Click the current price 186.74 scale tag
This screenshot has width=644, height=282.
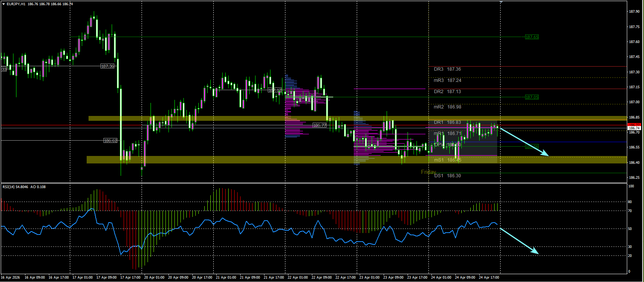(x=634, y=128)
